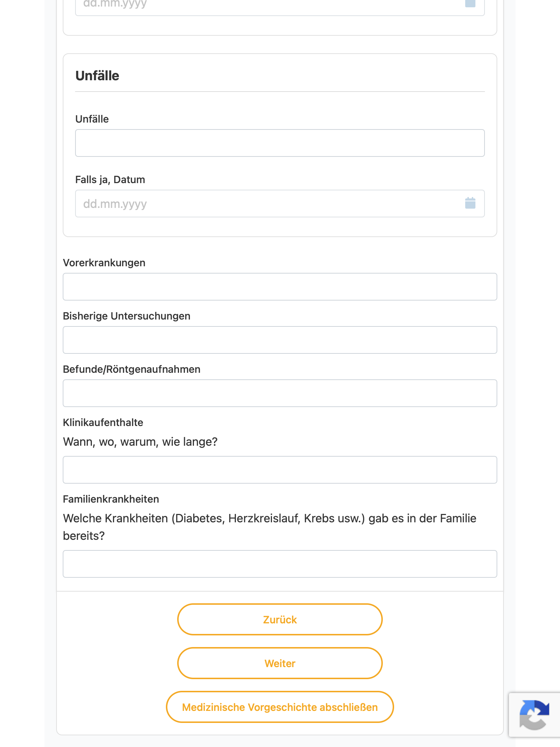560x747 pixels.
Task: Click Medizinische Vorgeschichte abschließen button
Action: click(280, 707)
